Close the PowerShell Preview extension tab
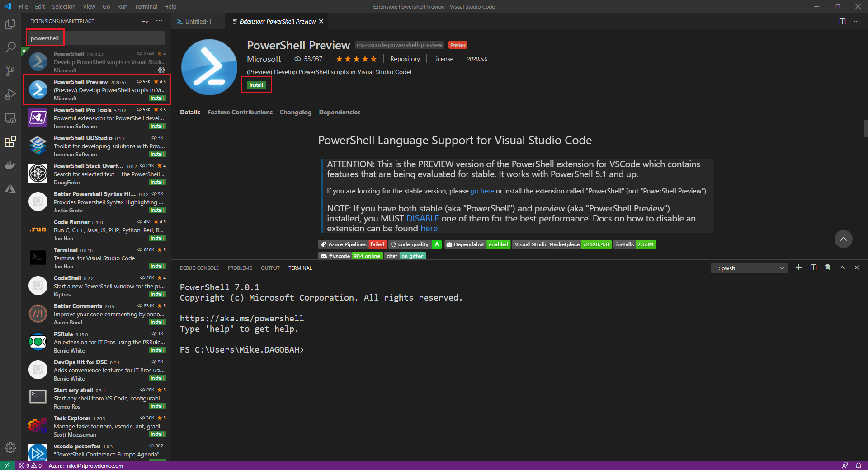The width and height of the screenshot is (868, 470). click(321, 21)
